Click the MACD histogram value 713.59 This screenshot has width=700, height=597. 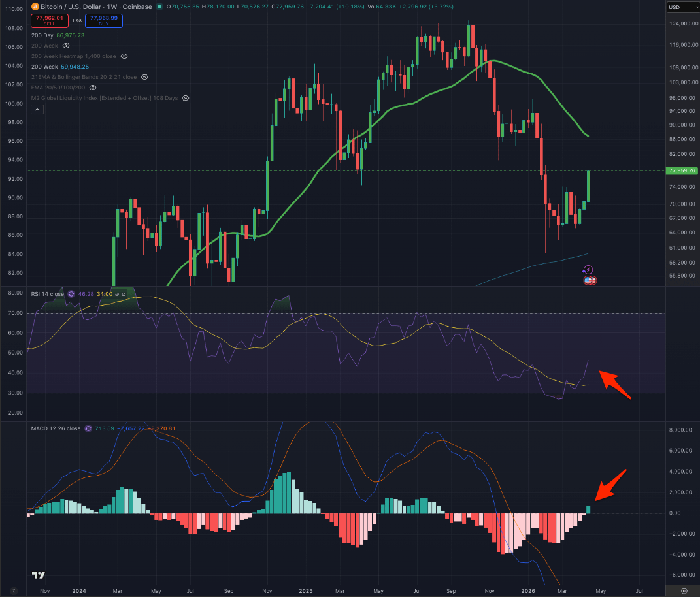click(105, 428)
